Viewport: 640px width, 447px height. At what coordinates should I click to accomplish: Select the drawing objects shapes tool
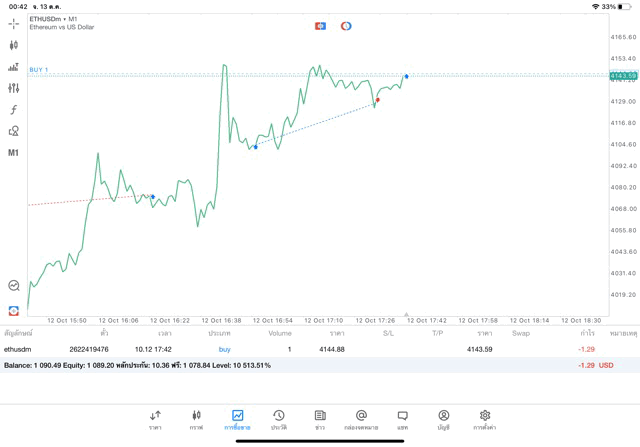[14, 131]
